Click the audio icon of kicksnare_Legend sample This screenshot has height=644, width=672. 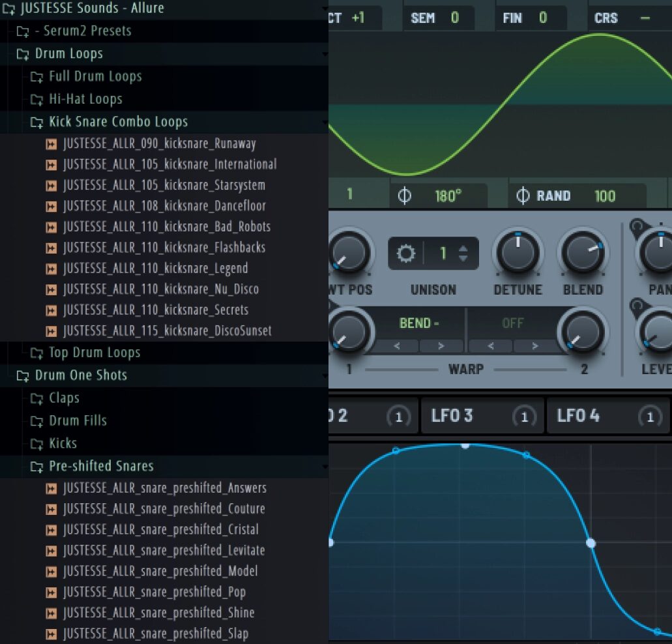pyautogui.click(x=51, y=269)
